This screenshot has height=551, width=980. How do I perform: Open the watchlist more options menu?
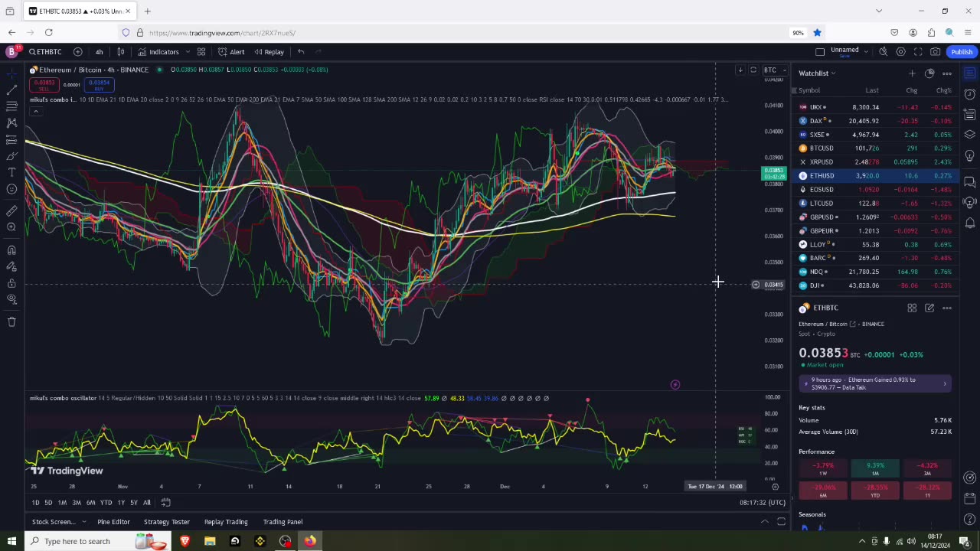click(x=947, y=73)
